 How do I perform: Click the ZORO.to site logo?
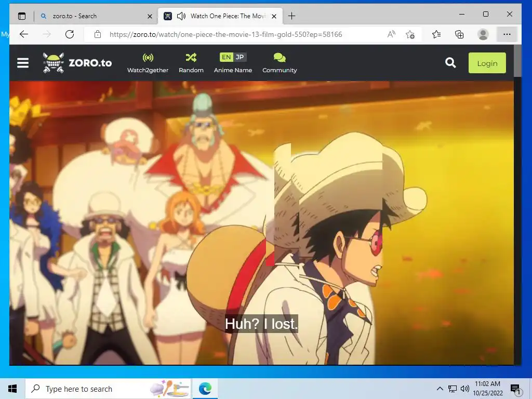77,63
